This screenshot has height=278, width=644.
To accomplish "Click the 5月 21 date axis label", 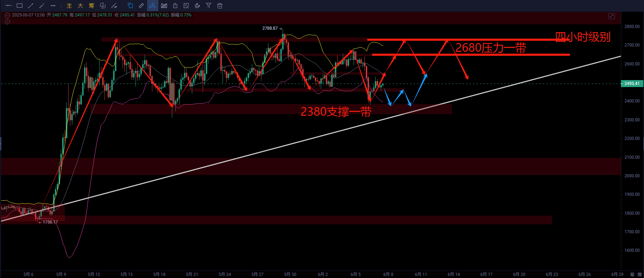I will (192, 275).
